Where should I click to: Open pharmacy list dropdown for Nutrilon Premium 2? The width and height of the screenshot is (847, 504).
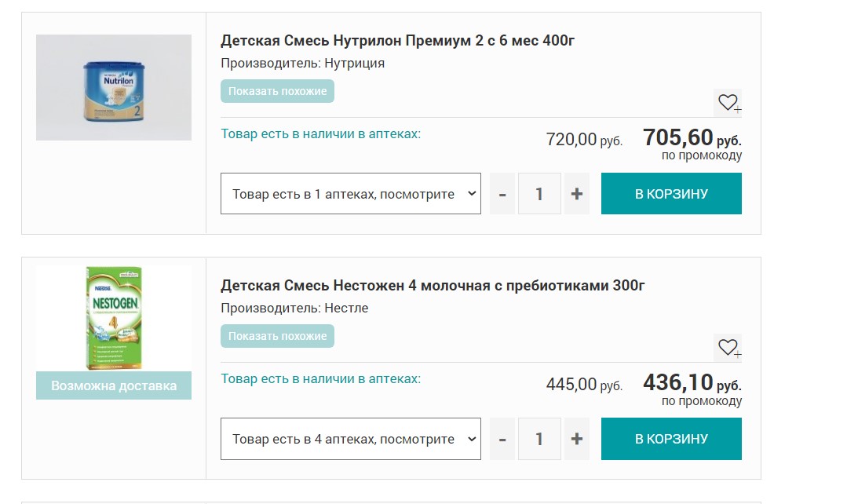[x=350, y=193]
